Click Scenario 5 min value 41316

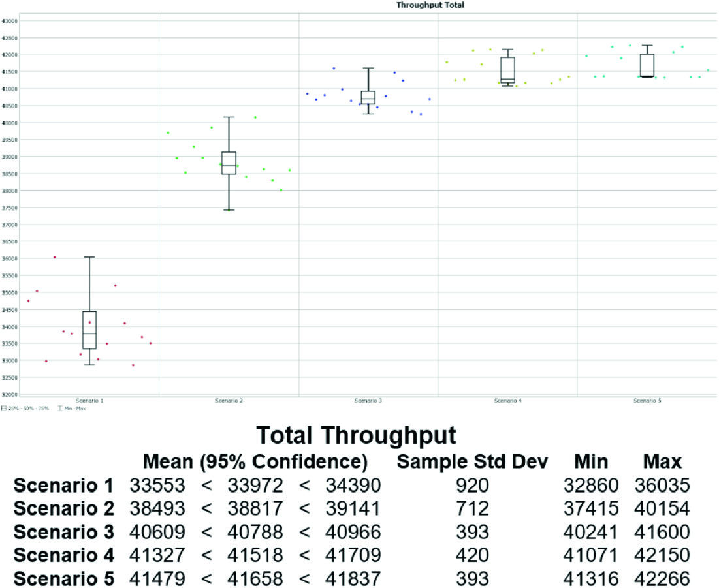click(591, 578)
